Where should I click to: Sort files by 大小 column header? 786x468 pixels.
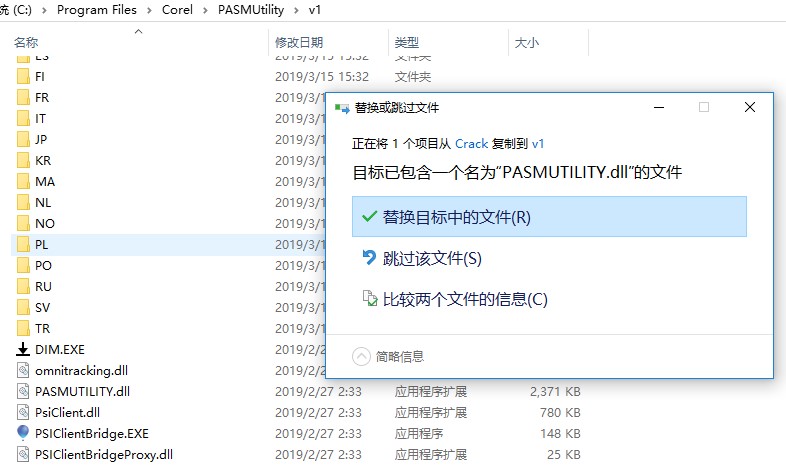[x=526, y=43]
